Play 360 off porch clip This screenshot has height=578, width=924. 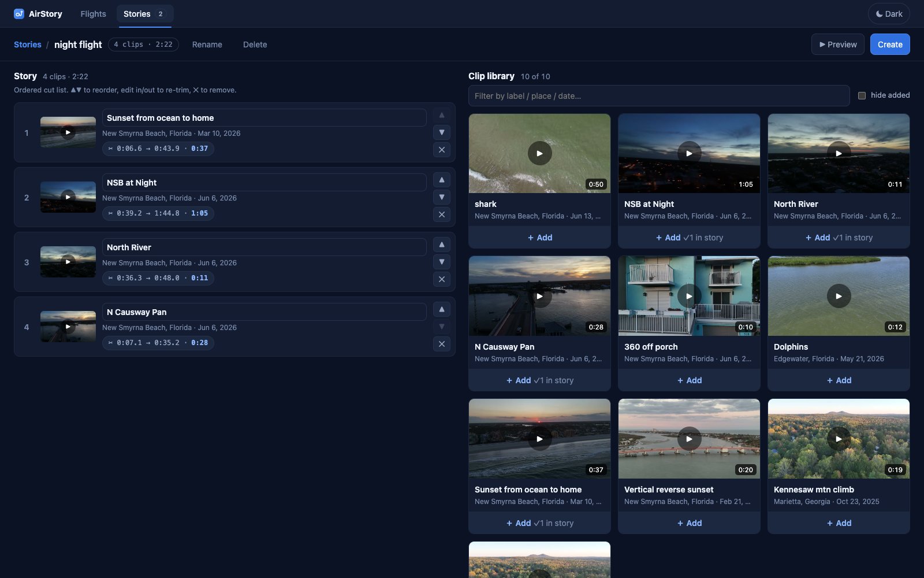[x=689, y=296]
